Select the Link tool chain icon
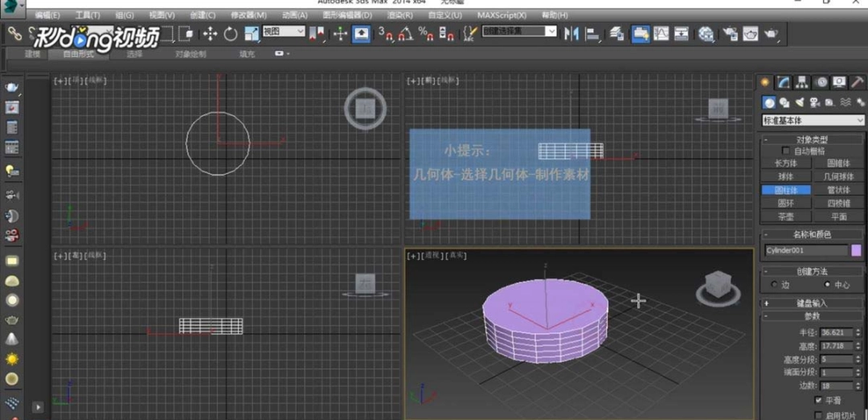The height and width of the screenshot is (420, 868). point(14,35)
